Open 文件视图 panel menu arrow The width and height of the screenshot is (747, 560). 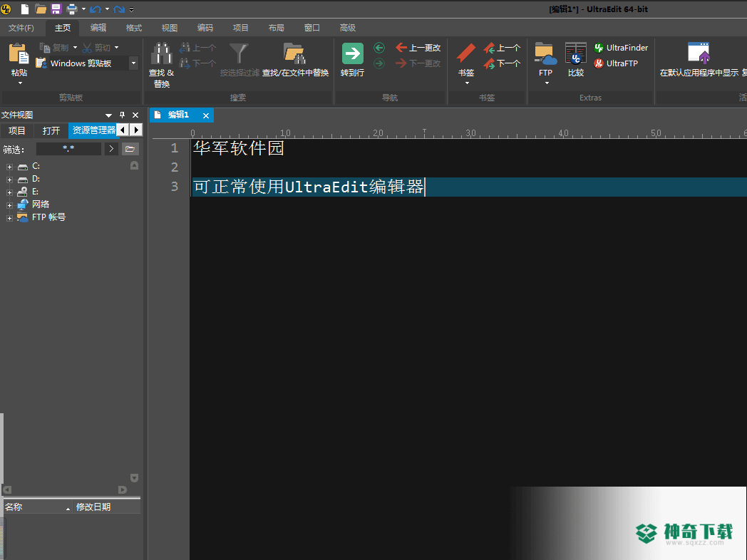click(x=108, y=115)
